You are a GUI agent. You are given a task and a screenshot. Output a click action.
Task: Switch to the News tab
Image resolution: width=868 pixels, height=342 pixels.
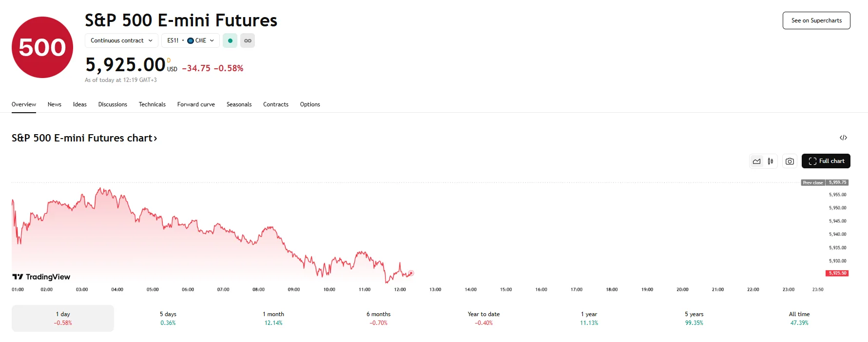pyautogui.click(x=54, y=104)
